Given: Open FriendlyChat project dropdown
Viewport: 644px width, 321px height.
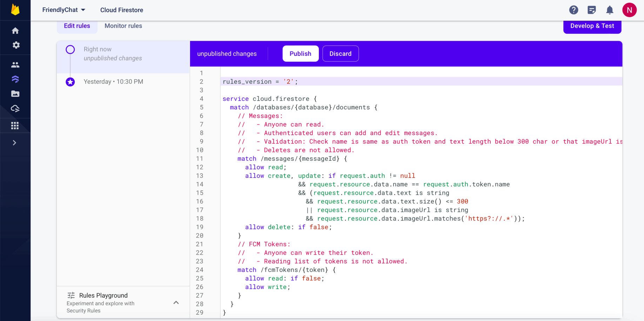Looking at the screenshot, I should pyautogui.click(x=63, y=10).
